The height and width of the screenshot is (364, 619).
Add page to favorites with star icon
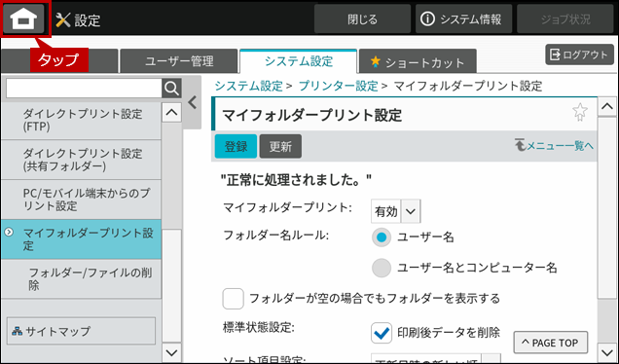tap(579, 112)
